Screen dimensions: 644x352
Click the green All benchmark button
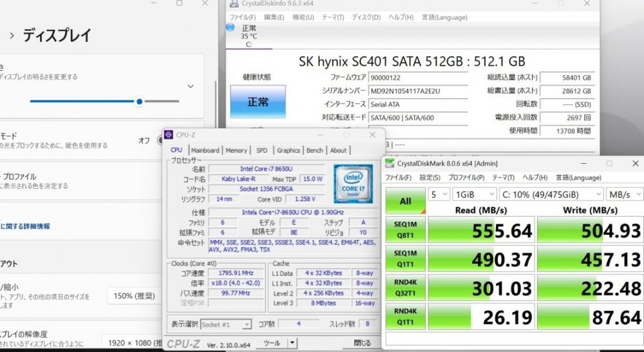tap(405, 200)
